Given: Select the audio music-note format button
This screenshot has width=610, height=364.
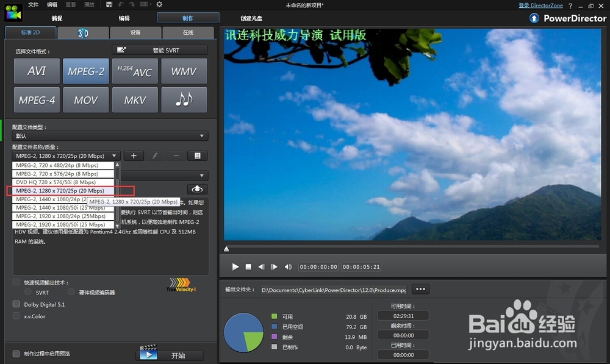Looking at the screenshot, I should tap(184, 100).
